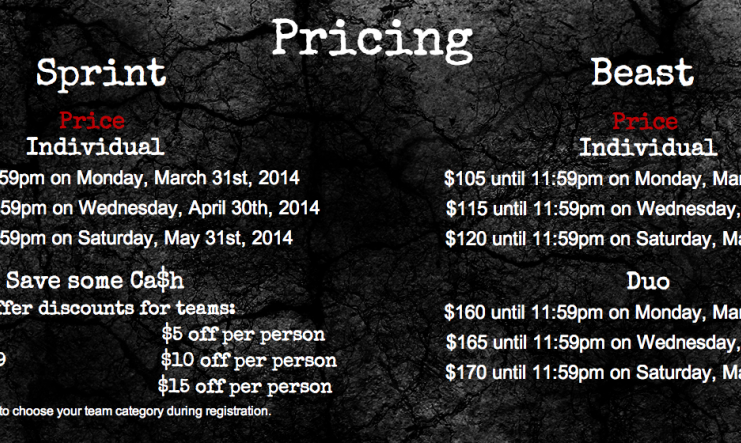Click the Pricing main heading
Screen dimensions: 741x443
[372, 41]
